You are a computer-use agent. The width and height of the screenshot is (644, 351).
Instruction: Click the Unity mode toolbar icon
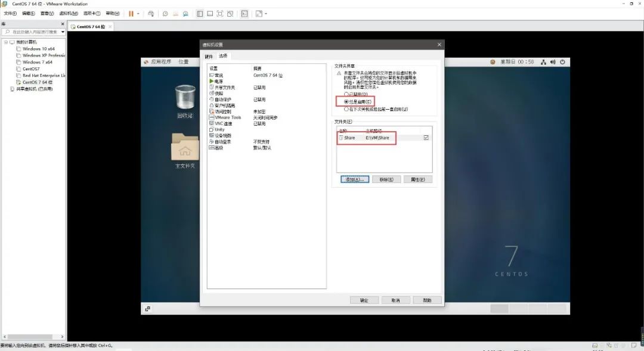pyautogui.click(x=230, y=14)
